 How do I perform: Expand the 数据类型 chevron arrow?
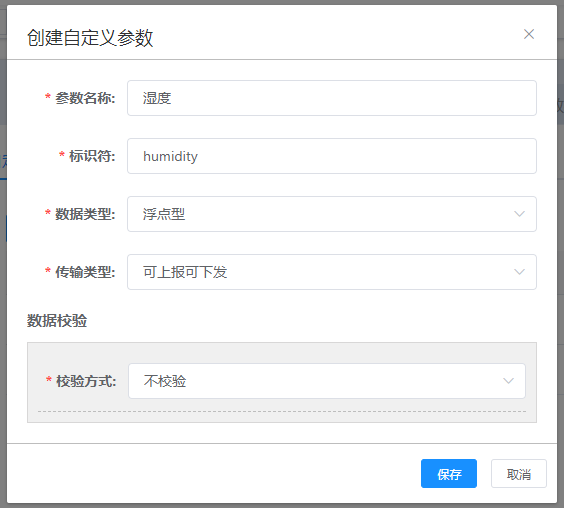519,214
